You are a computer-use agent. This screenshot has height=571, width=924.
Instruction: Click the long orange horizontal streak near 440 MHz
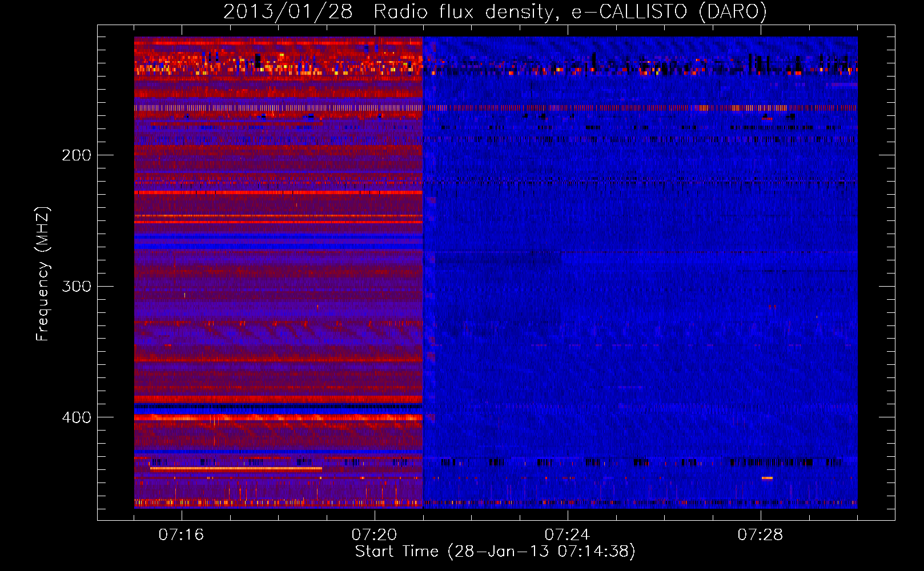236,468
